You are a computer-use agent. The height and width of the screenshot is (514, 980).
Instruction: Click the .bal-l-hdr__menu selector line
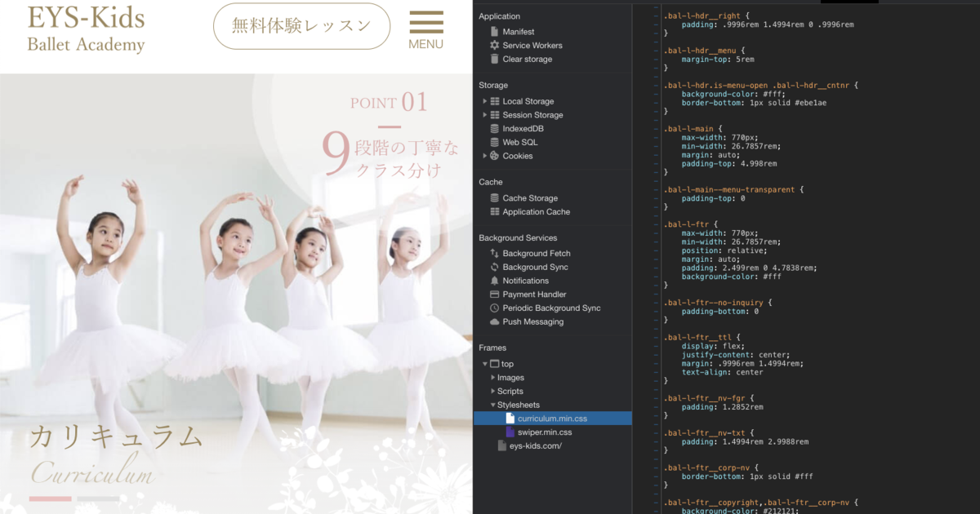click(704, 51)
